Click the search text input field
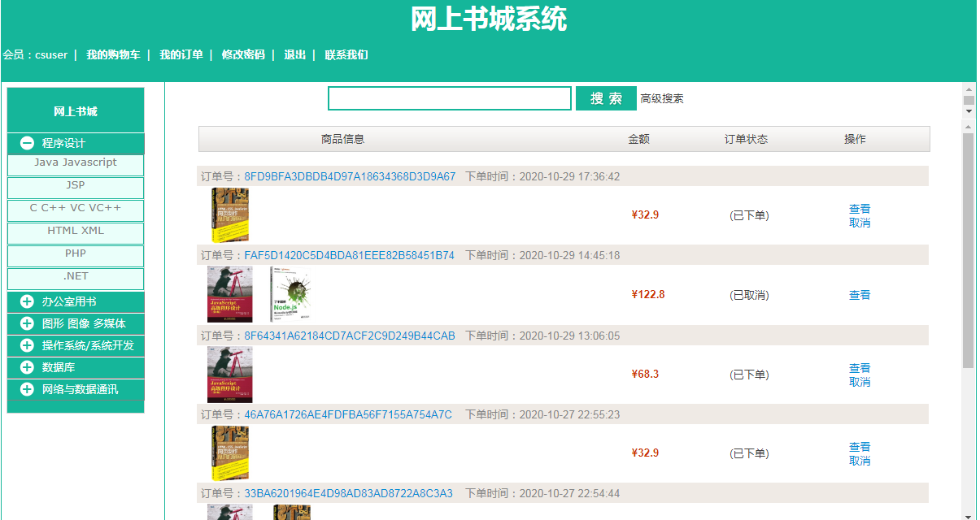 coord(450,98)
